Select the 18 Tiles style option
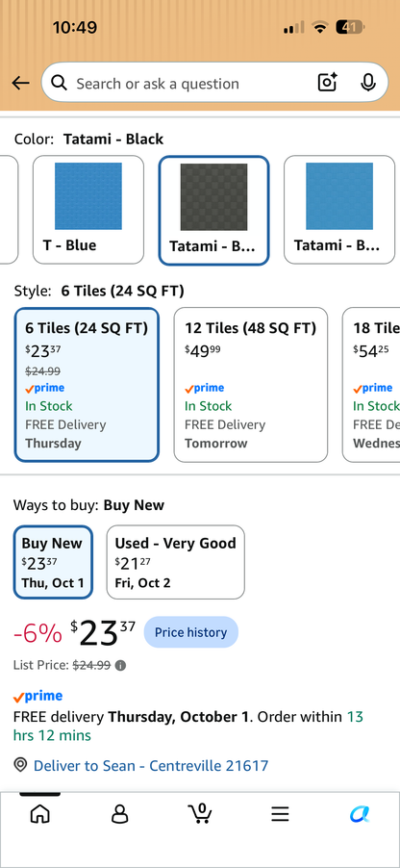400x868 pixels. pos(371,385)
